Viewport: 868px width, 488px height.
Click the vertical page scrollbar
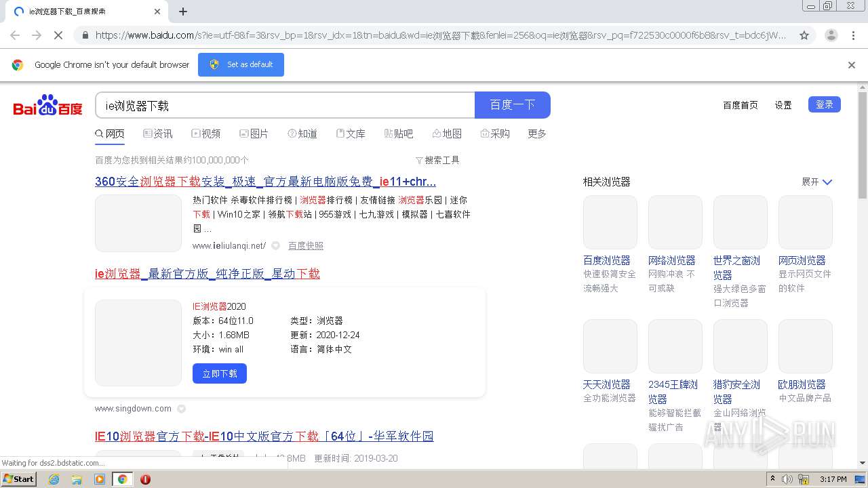pos(863,144)
